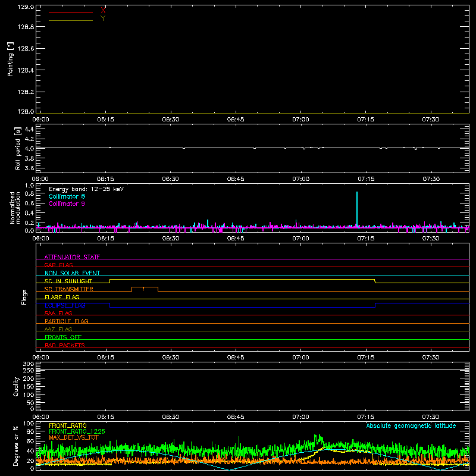Click the white roll period dip near 07:00
Viewport: 476px width, 476px height.
pyautogui.click(x=303, y=148)
